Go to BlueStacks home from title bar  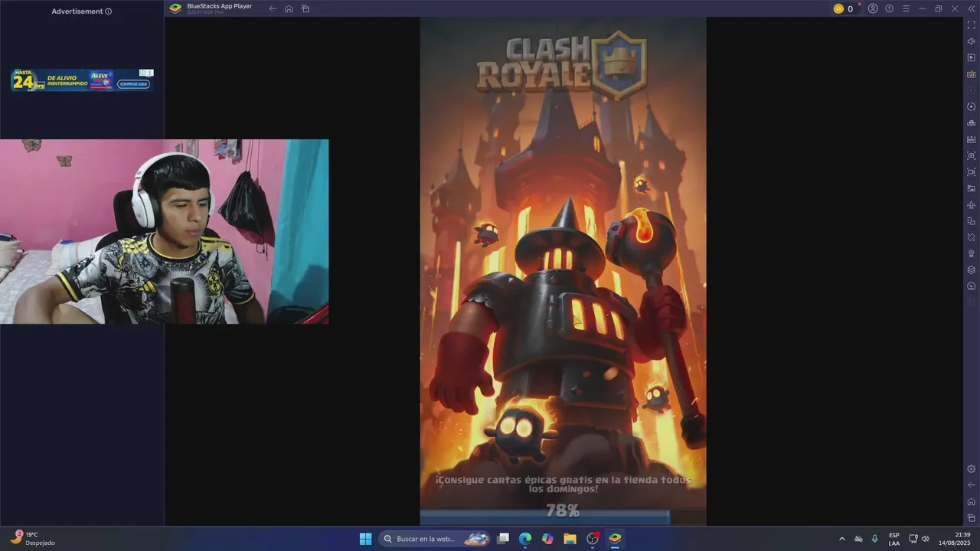point(289,8)
